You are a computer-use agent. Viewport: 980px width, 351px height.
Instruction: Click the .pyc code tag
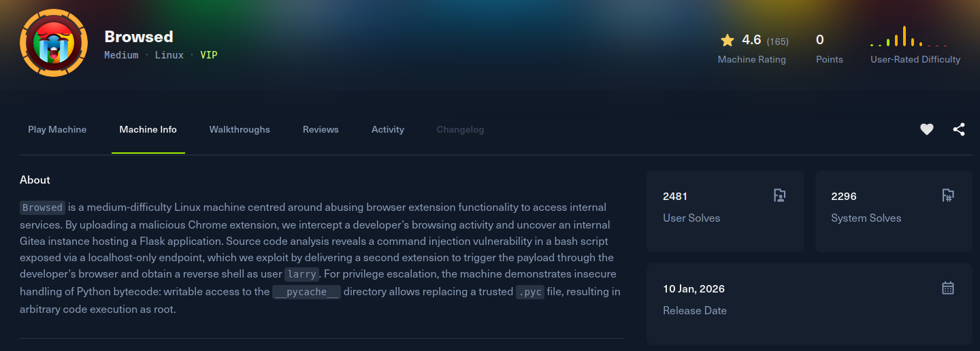[x=530, y=292]
